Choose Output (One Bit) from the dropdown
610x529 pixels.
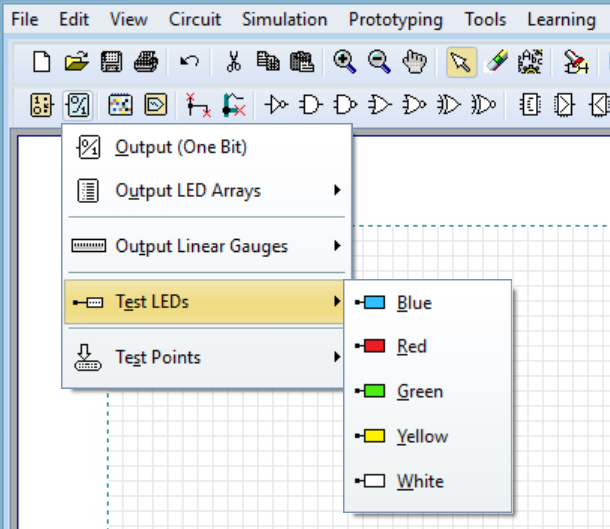[x=207, y=147]
